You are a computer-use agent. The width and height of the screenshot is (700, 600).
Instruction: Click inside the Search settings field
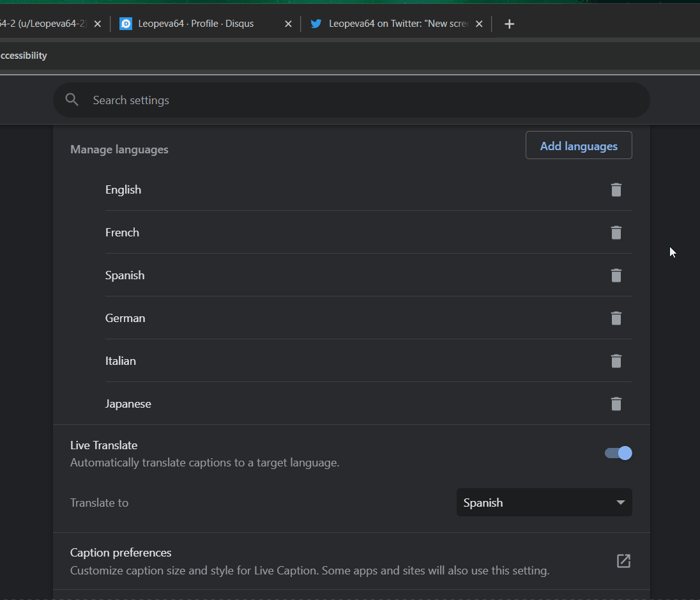point(192,100)
